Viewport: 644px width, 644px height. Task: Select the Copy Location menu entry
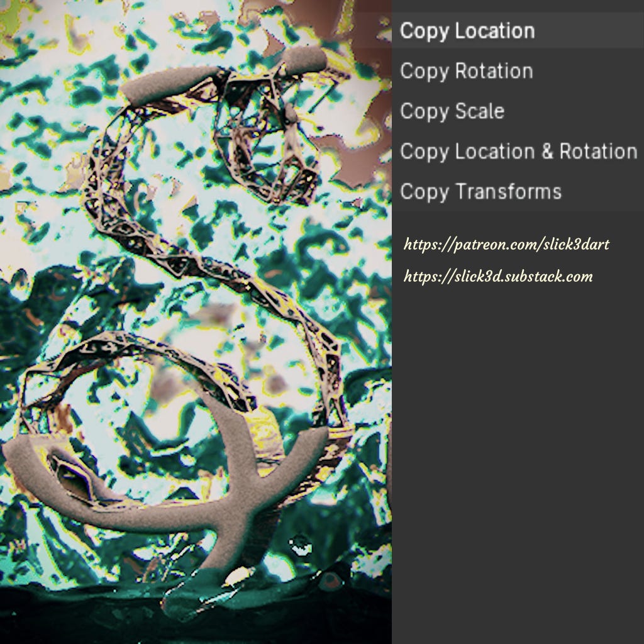[x=518, y=31]
